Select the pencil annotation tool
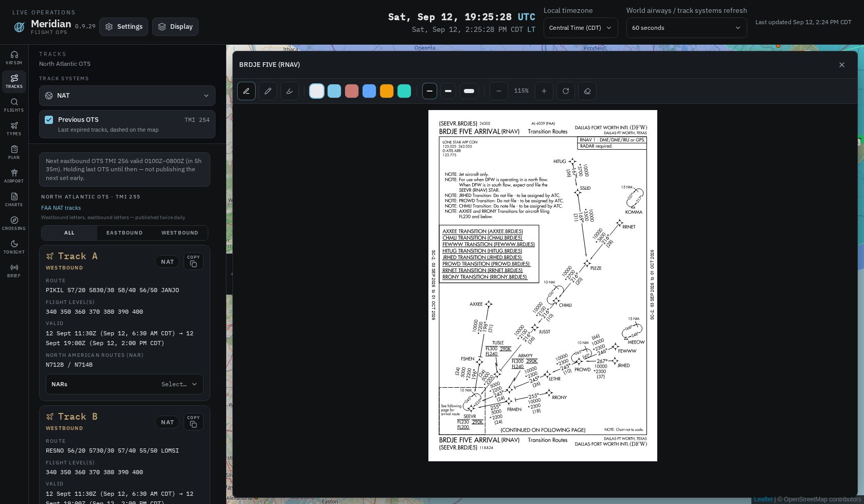This screenshot has width=864, height=504. point(268,91)
